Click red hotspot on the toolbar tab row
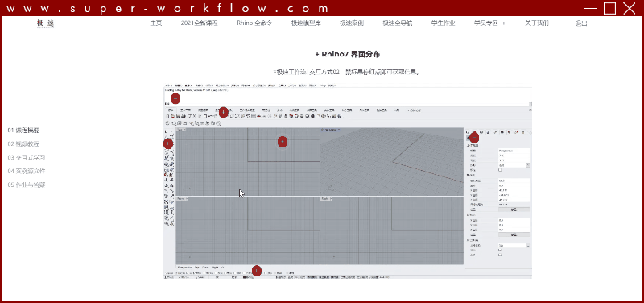Image resolution: width=644 pixels, height=303 pixels. click(x=223, y=112)
